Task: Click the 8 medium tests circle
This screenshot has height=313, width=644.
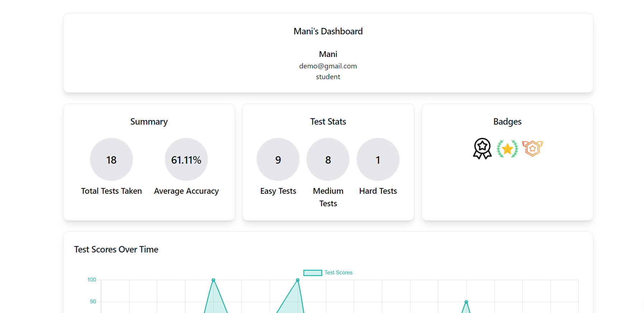Action: click(328, 159)
